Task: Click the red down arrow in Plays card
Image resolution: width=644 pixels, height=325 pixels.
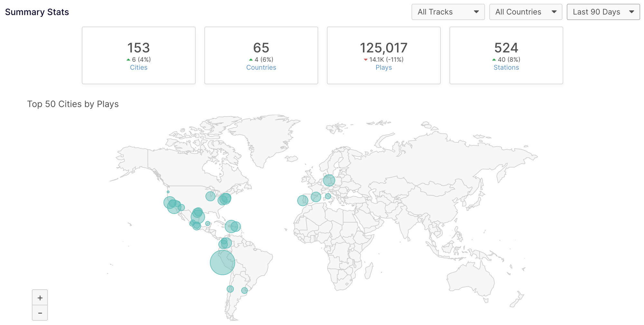Action: click(x=365, y=60)
